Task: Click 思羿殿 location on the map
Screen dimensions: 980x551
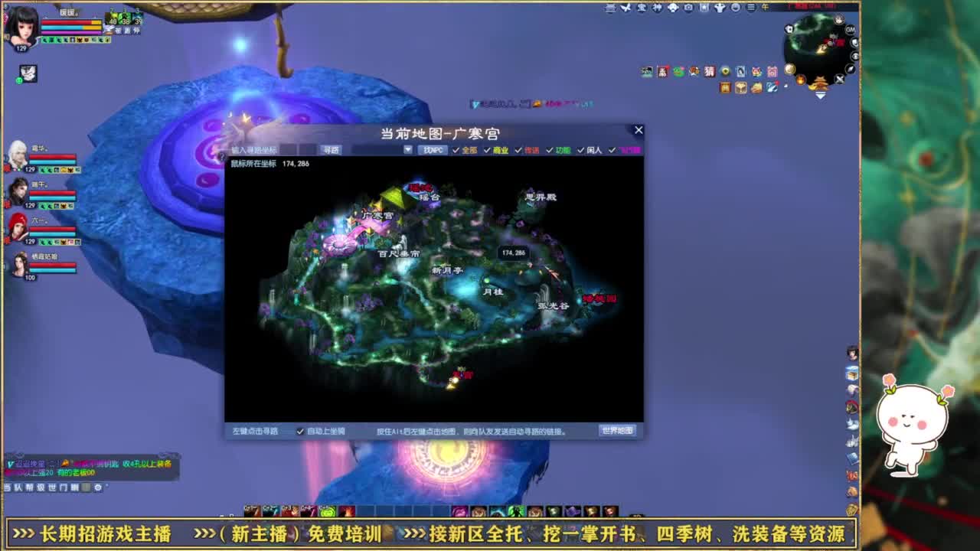Action: coord(541,197)
